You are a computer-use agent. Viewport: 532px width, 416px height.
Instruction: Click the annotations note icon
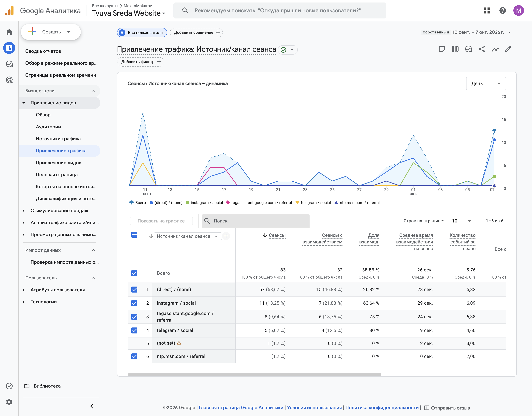(x=442, y=49)
